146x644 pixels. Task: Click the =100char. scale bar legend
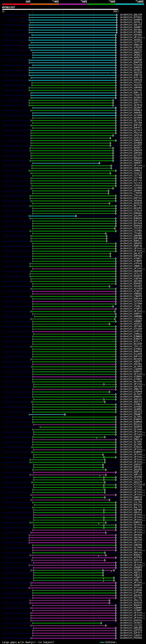tap(109, 642)
